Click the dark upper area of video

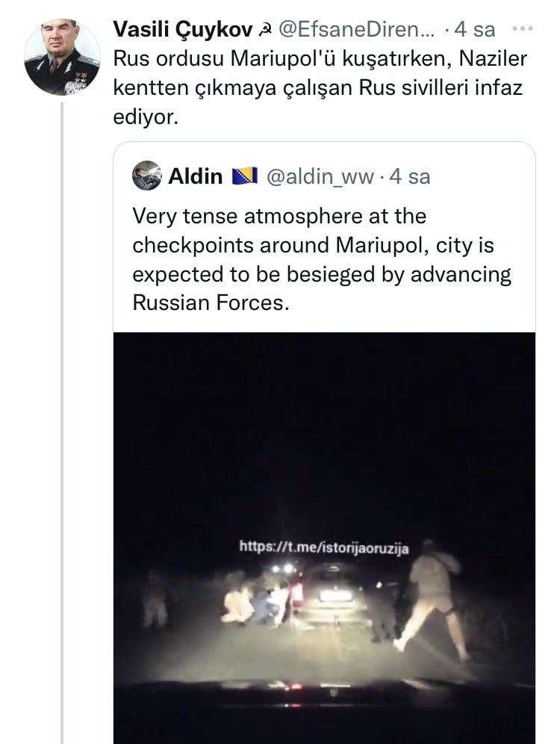[x=324, y=427]
